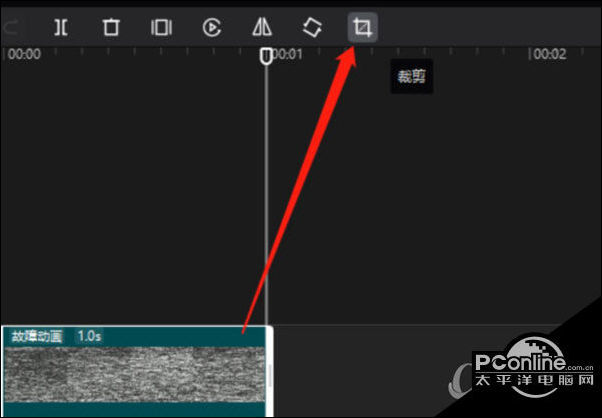This screenshot has width=602, height=418.
Task: Click the playhead handle on the ruler
Action: [x=266, y=56]
